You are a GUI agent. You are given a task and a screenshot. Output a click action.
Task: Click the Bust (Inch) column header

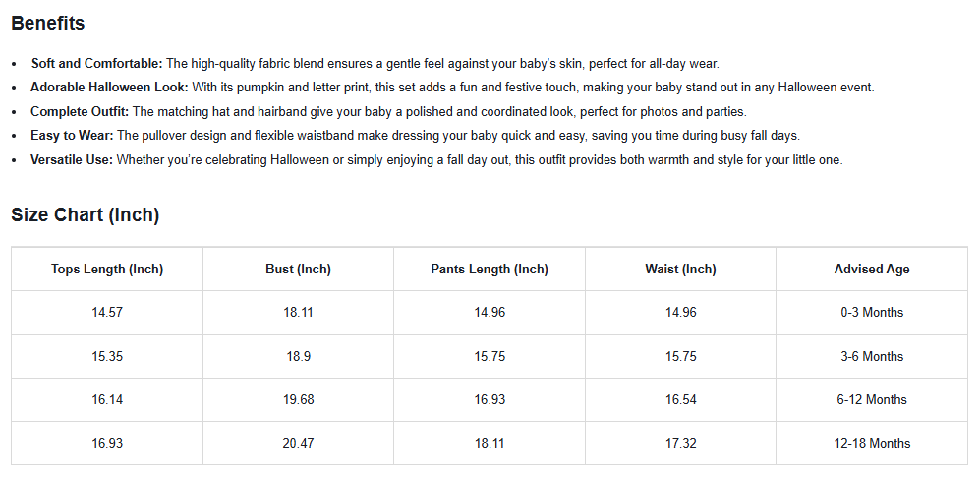298,269
